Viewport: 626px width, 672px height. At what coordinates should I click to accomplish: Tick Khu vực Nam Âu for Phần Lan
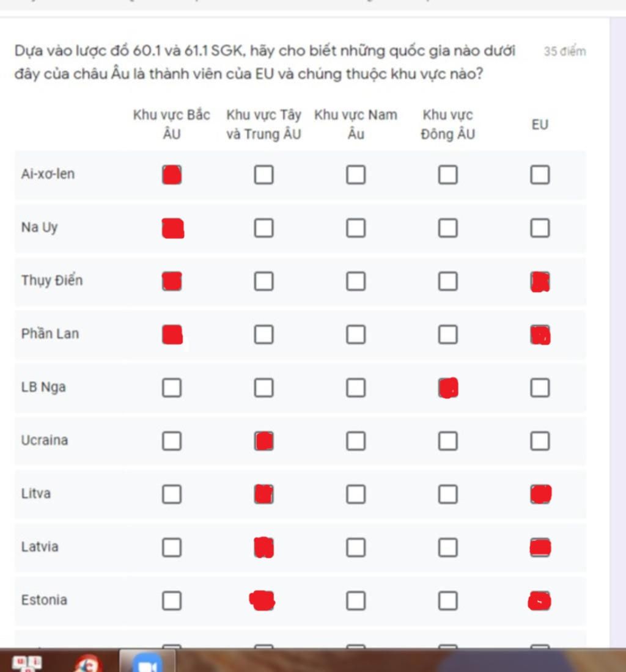[x=356, y=335]
